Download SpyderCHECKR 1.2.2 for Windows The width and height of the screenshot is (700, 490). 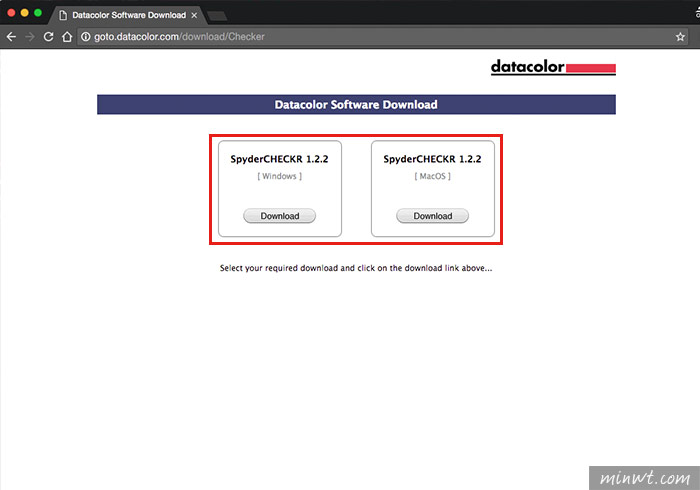[x=279, y=216]
